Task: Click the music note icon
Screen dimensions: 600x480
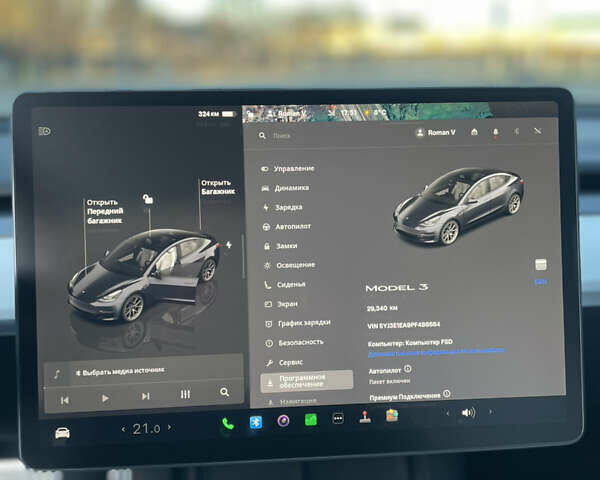Action: click(x=57, y=374)
